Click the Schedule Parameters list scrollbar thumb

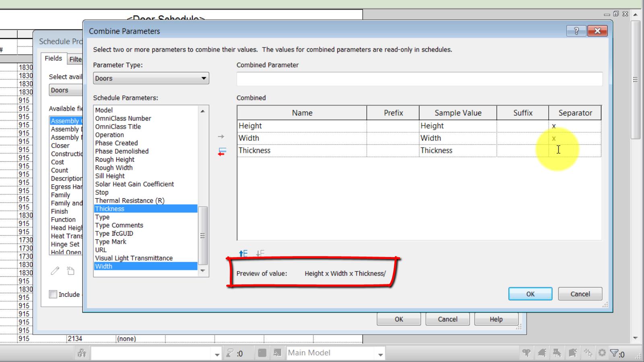[203, 236]
